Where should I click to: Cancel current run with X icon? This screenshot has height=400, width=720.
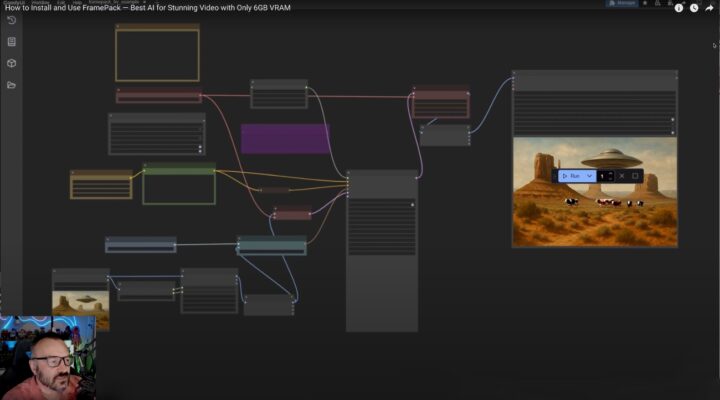click(x=621, y=176)
